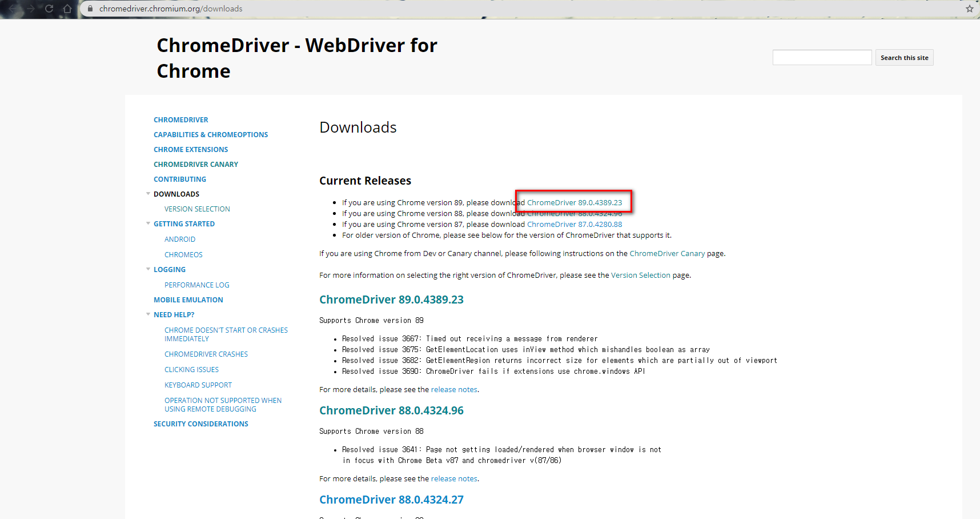Open release notes link for 88.0.4324.96
The image size is (980, 519).
454,478
